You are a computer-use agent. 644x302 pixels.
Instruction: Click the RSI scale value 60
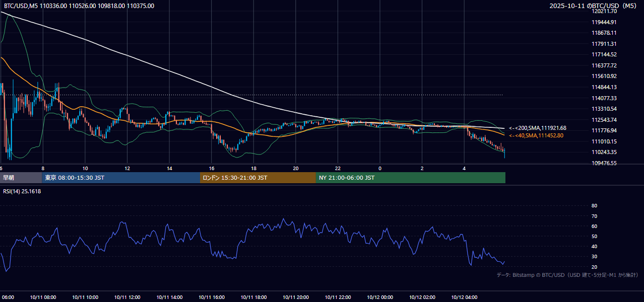tap(594, 226)
